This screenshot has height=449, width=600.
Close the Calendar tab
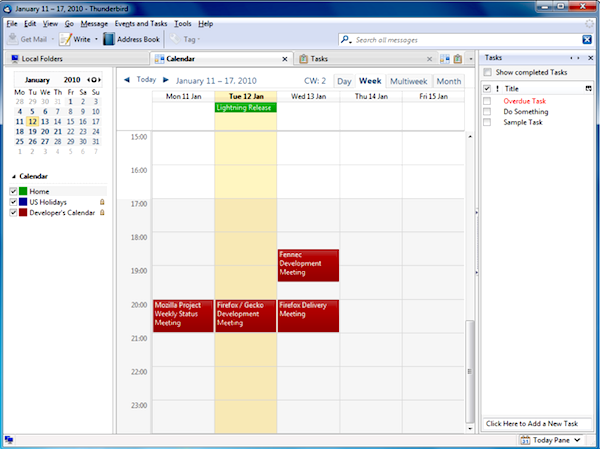pos(285,59)
